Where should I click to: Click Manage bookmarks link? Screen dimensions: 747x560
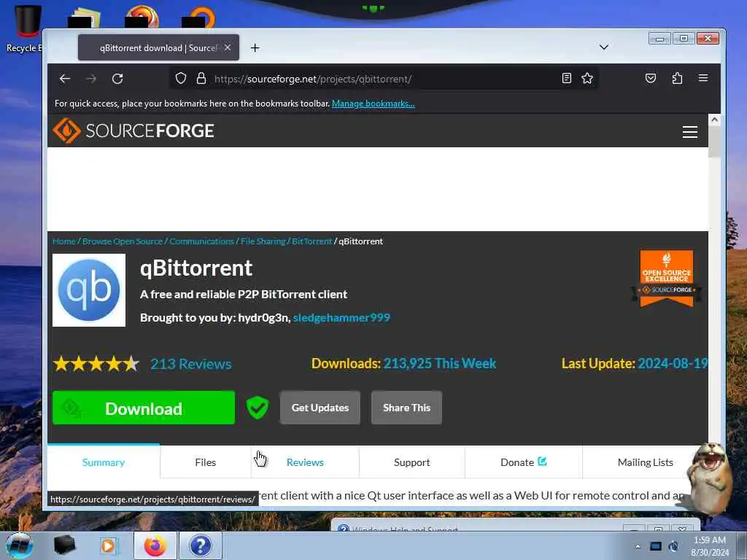(x=373, y=104)
